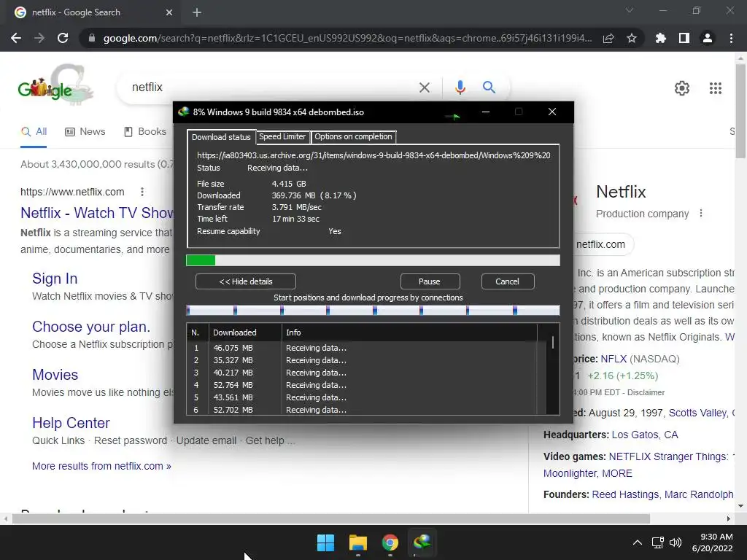
Task: Open a new Chrome tab
Action: [197, 12]
